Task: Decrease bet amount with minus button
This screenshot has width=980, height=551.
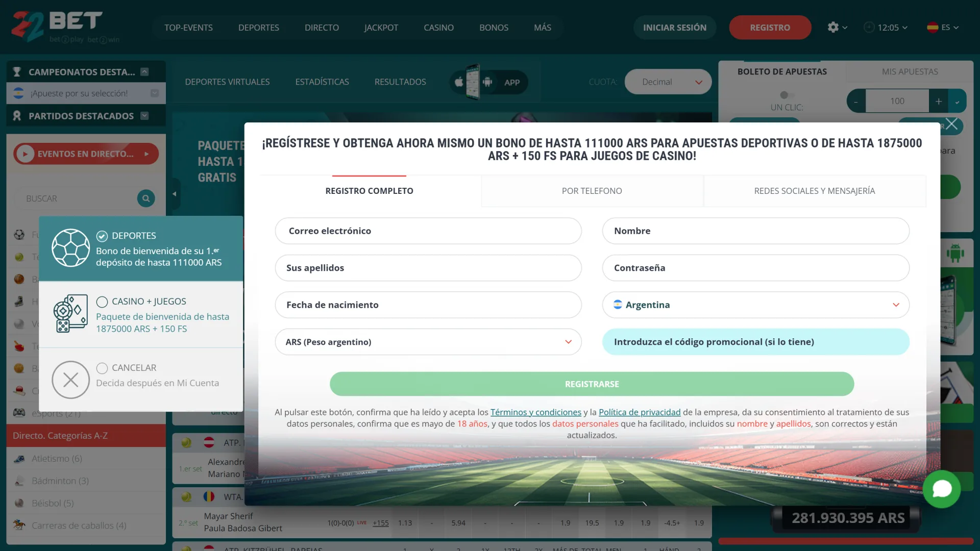Action: 856,101
